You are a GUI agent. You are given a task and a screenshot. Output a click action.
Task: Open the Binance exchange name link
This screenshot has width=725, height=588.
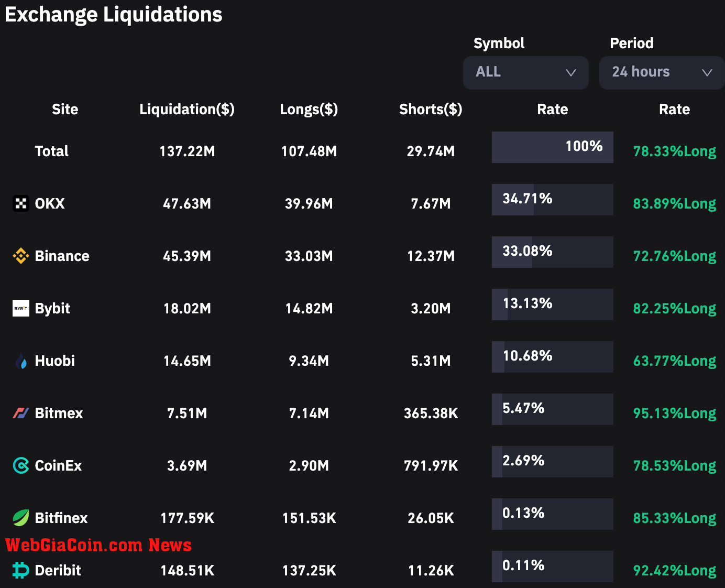coord(62,256)
